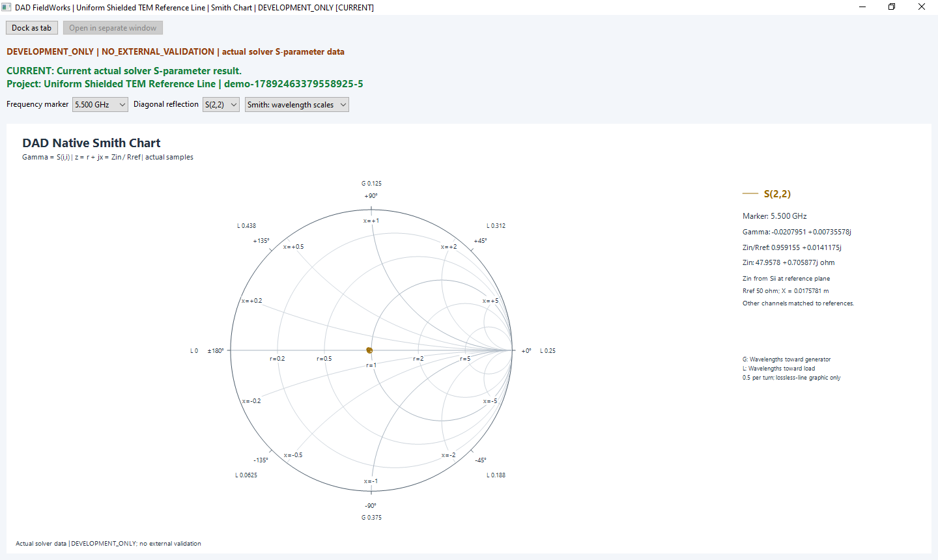The image size is (938, 560).
Task: Open the Smith: wavelength scales dropdown
Action: coord(297,104)
